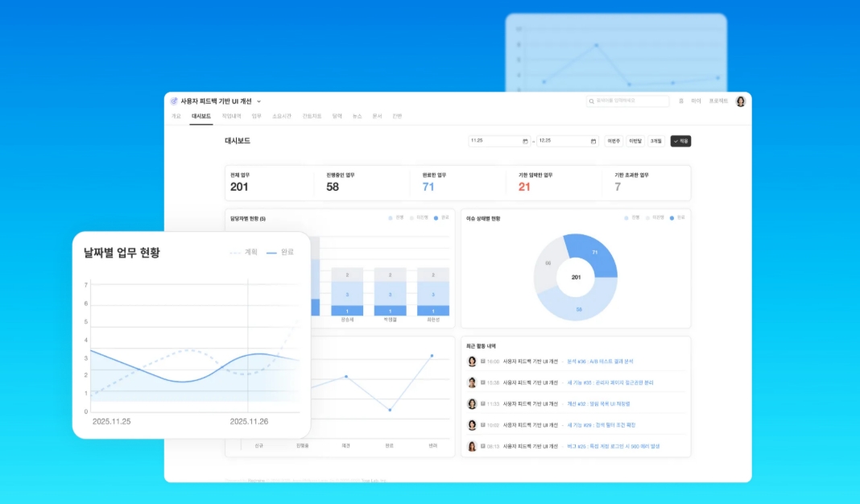Expand the project title dropdown chevron
The height and width of the screenshot is (504, 860).
tap(258, 101)
